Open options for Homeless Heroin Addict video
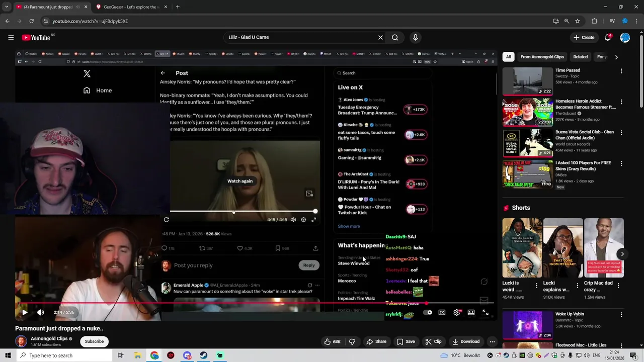The image size is (644, 362). click(x=621, y=102)
